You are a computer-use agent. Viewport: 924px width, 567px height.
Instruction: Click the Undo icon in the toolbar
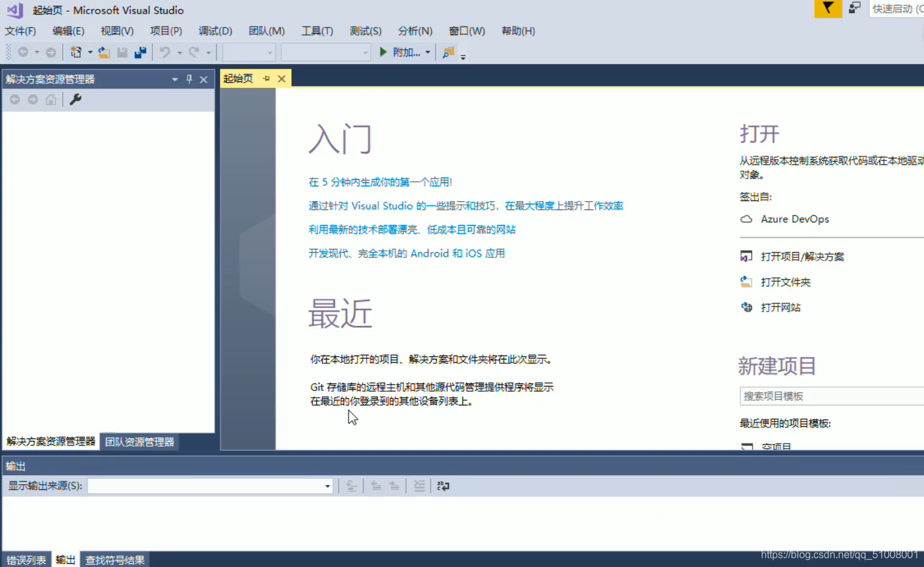click(x=166, y=52)
